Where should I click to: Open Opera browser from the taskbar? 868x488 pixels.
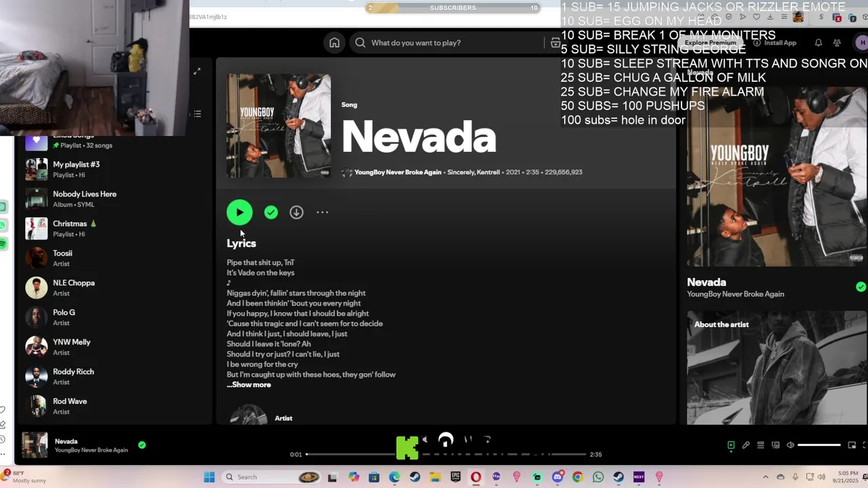click(x=476, y=477)
